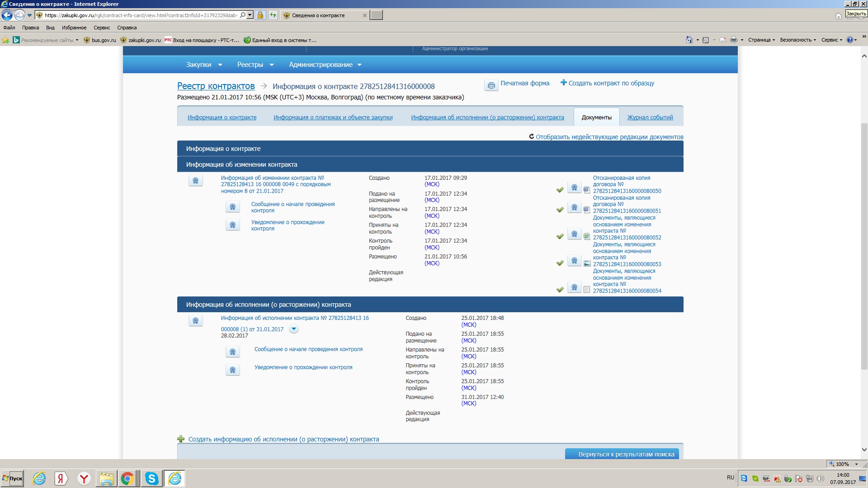Click green plus icon to create execution info
Viewport: 868px width, 488px height.
tap(181, 439)
